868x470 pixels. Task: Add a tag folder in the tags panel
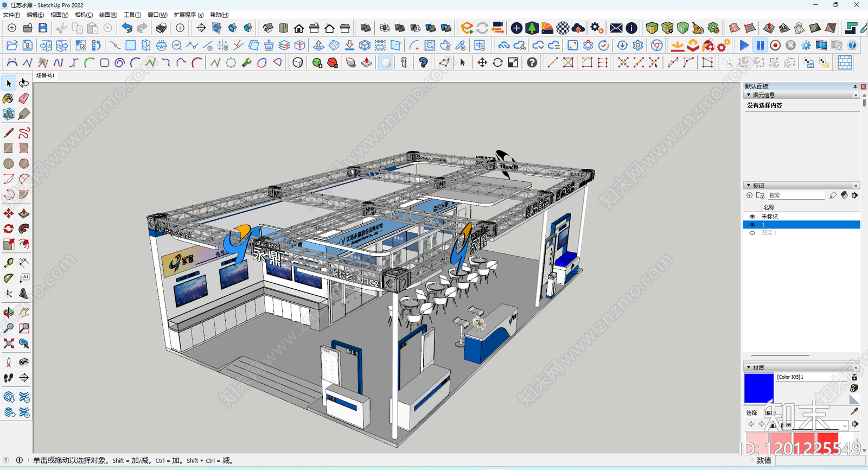[x=760, y=195]
